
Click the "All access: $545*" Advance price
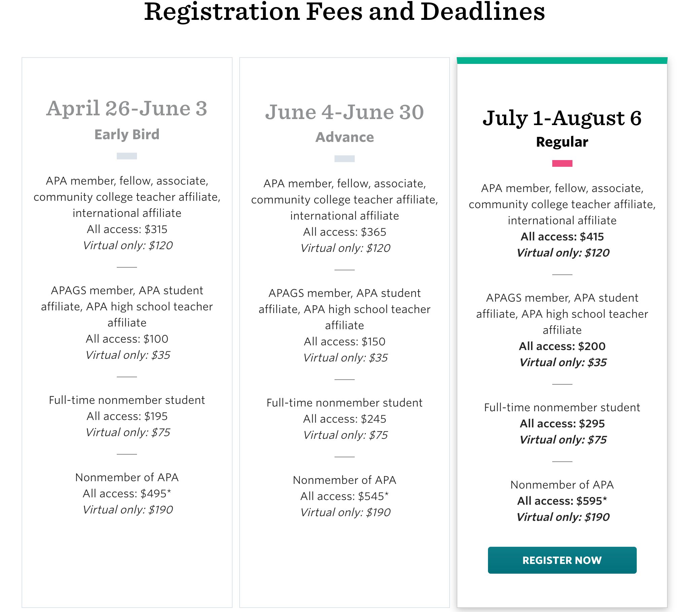click(x=344, y=496)
